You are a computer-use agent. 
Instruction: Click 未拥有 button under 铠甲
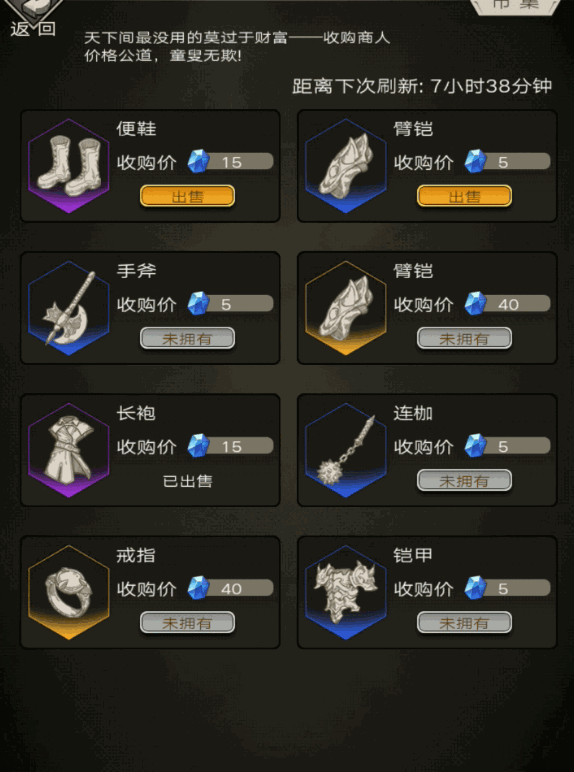(x=464, y=623)
